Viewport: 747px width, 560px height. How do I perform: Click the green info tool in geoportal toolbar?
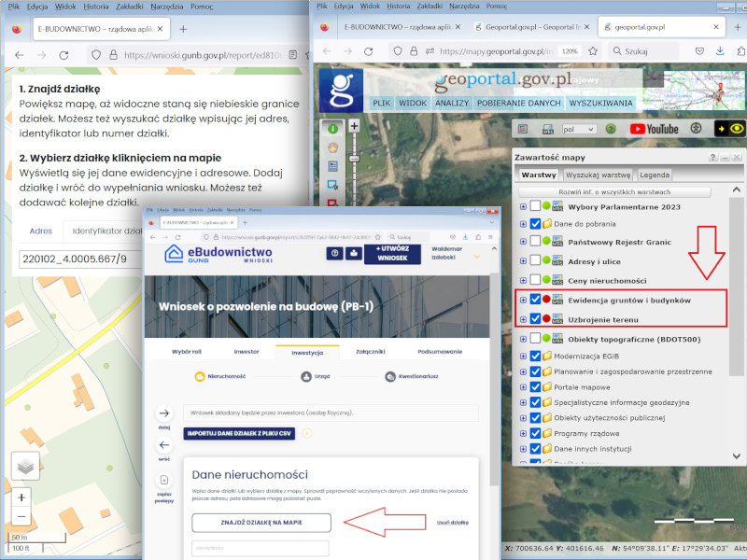coord(332,129)
